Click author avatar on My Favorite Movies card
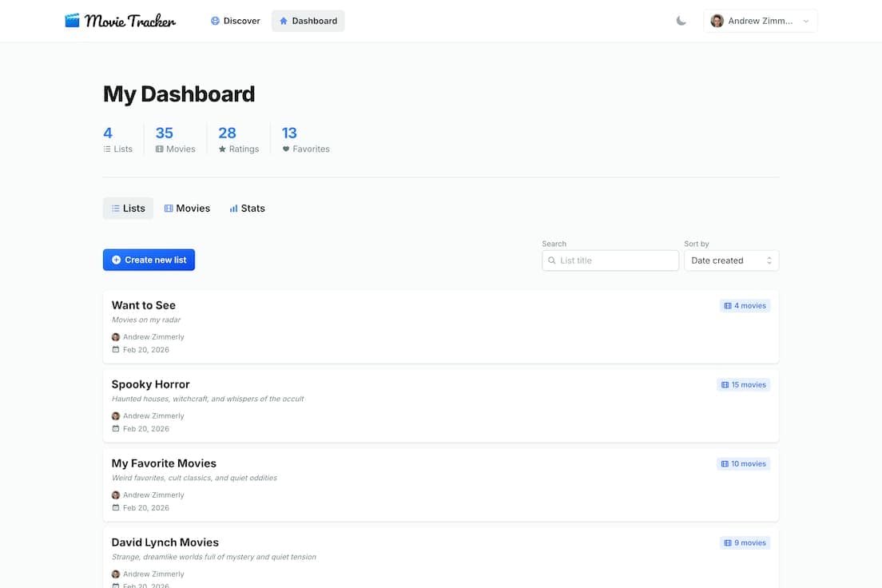Screen dimensions: 882x588 point(116,495)
